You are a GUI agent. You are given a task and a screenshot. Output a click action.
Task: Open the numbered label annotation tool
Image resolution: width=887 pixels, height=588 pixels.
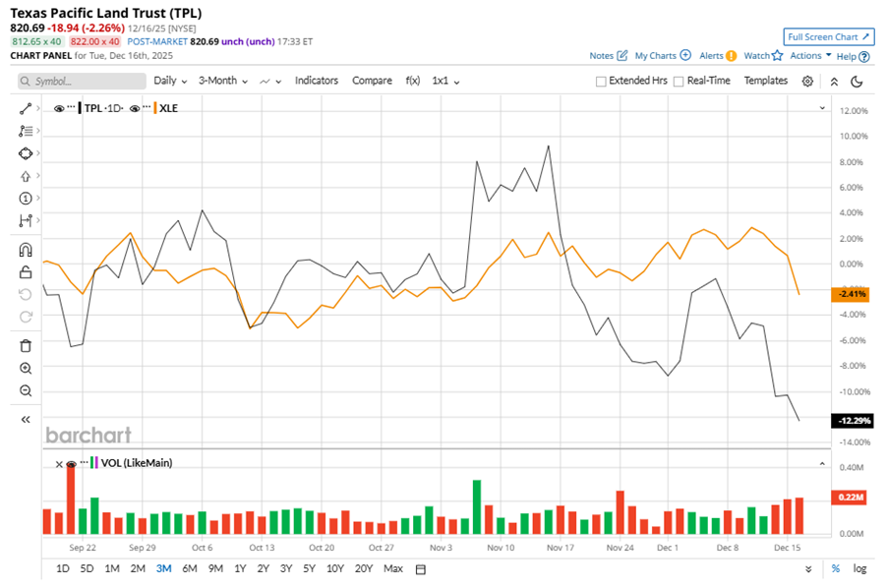click(x=26, y=199)
